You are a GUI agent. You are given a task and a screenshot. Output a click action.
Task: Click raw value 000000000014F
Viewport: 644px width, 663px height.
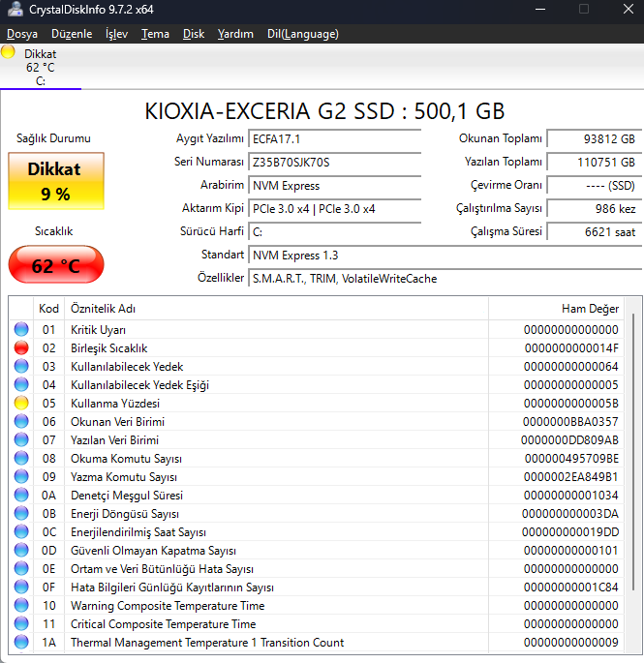571,348
